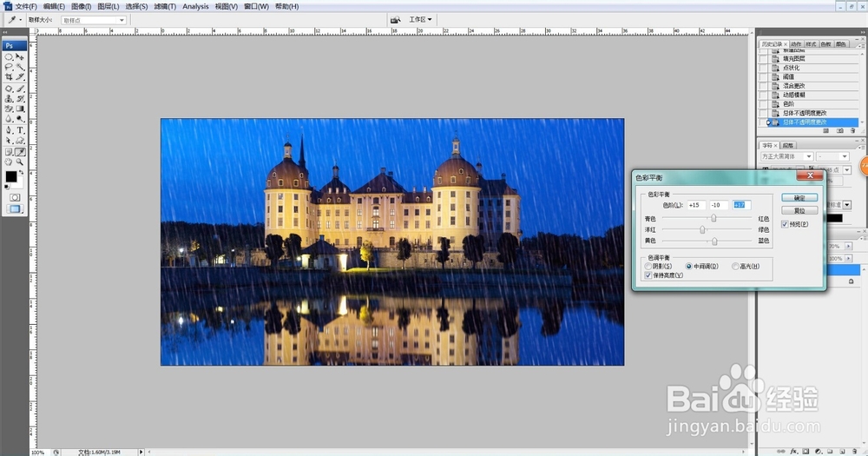868x456 pixels.
Task: Open the 文件(F) menu
Action: coord(25,7)
